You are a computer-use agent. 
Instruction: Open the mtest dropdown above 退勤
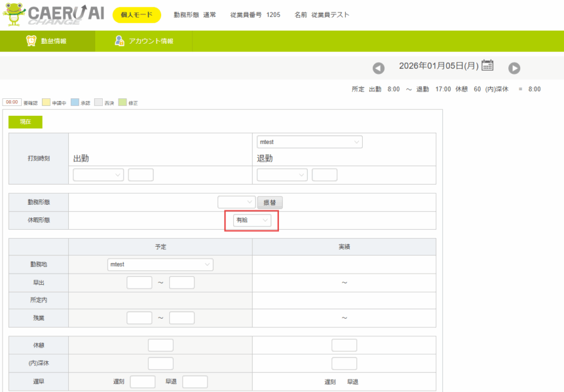point(310,142)
